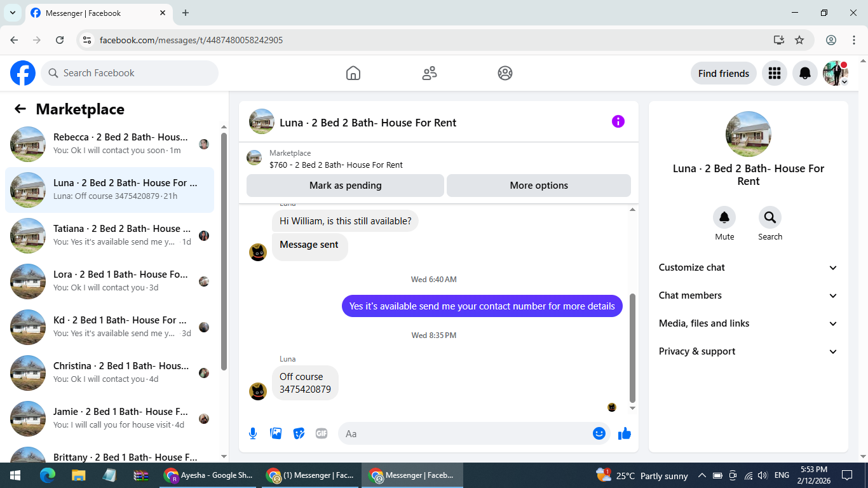Screen dimensions: 868x488
Task: Expand the Privacy & support section
Action: 749,351
